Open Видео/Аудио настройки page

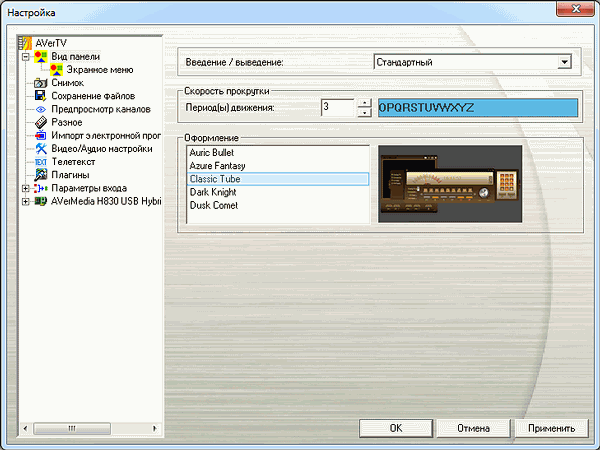click(102, 149)
